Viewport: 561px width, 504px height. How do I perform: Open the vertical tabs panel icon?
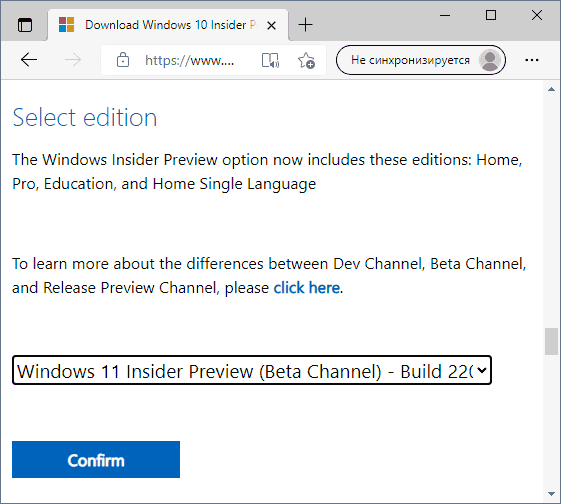[25, 25]
